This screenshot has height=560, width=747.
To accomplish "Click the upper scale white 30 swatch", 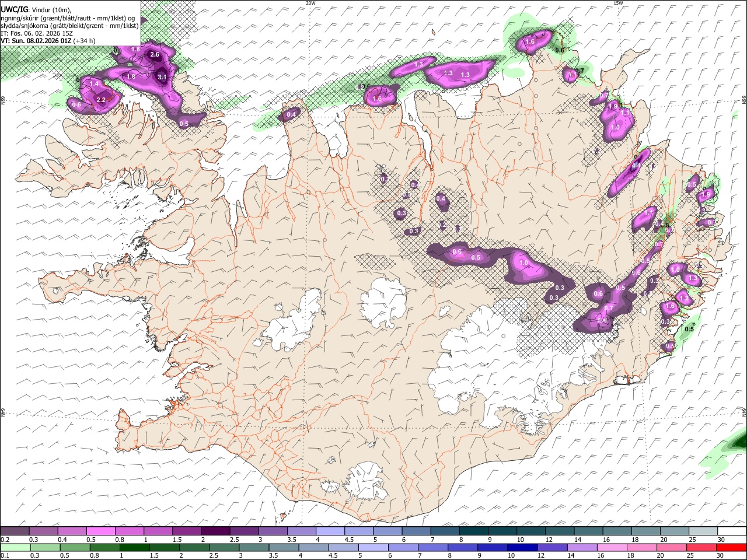I will coord(732,531).
